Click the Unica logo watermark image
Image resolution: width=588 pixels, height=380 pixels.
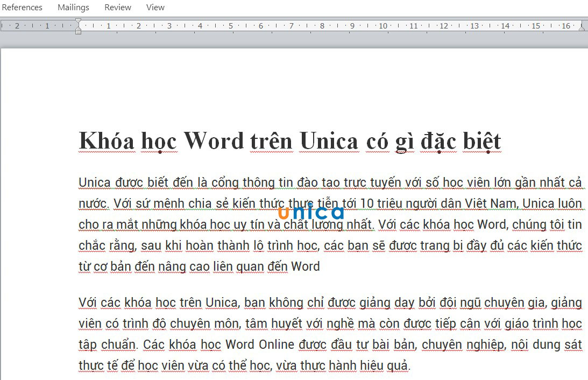pyautogui.click(x=311, y=212)
